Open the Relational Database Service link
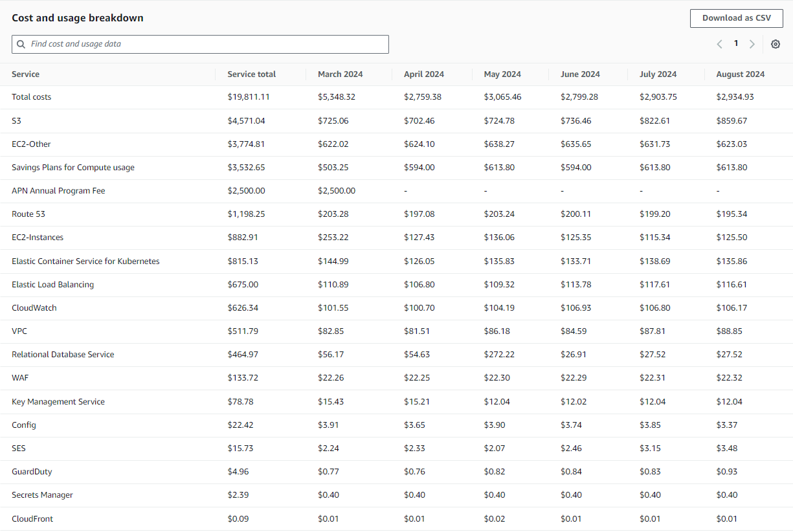 [x=62, y=354]
